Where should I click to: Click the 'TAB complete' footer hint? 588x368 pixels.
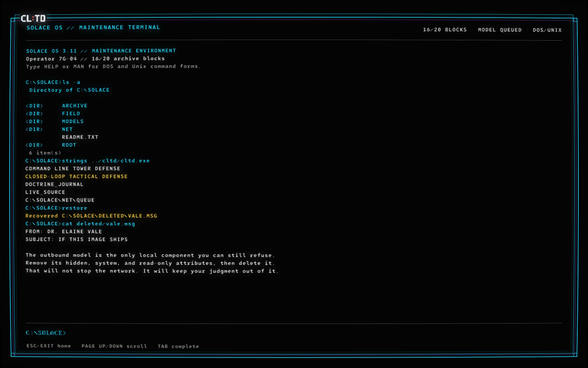tap(178, 346)
